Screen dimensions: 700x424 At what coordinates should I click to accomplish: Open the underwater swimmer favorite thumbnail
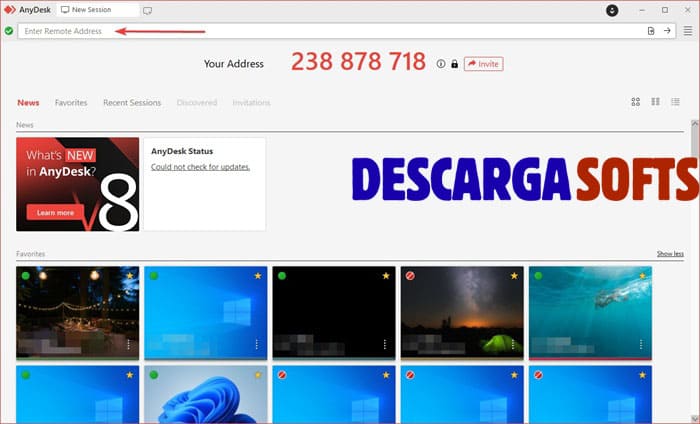[x=590, y=313]
